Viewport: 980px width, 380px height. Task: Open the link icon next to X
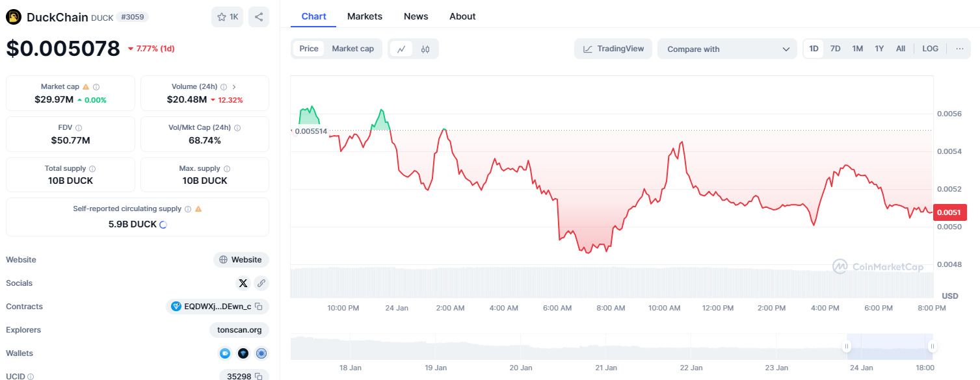pos(261,283)
